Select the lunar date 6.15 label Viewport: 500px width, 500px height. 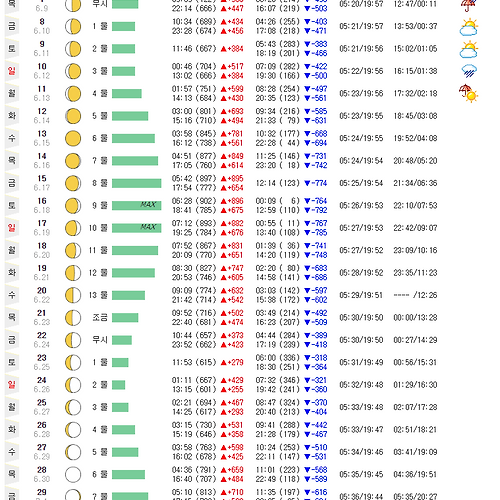pyautogui.click(x=42, y=143)
